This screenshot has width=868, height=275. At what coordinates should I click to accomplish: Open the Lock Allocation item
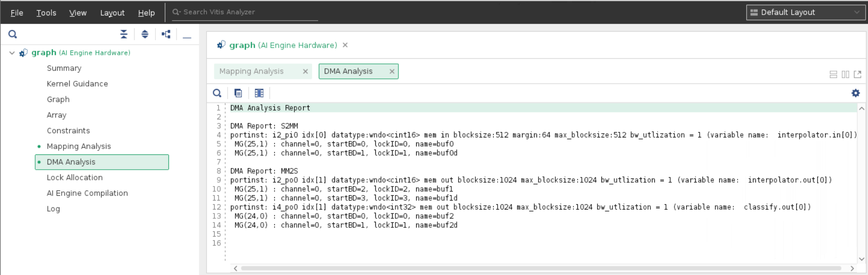(75, 177)
